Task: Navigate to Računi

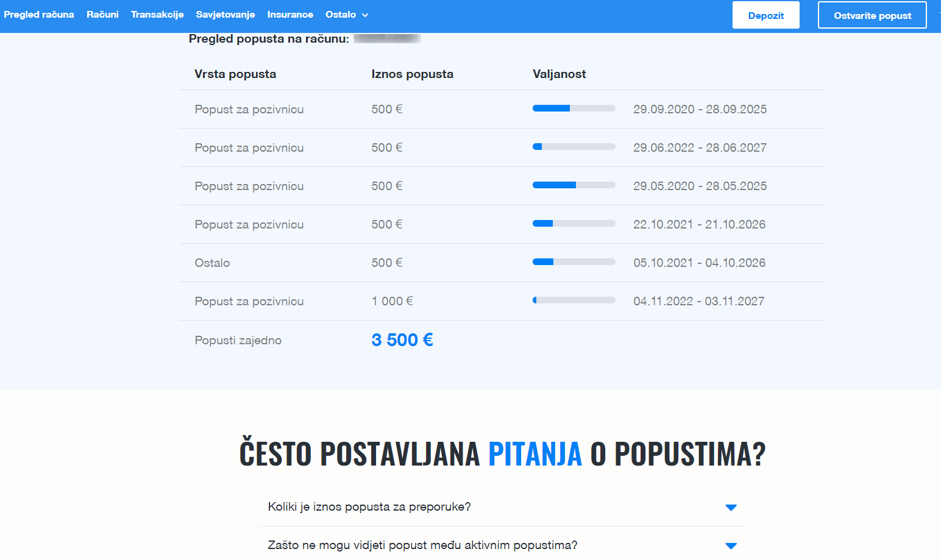Action: tap(102, 14)
